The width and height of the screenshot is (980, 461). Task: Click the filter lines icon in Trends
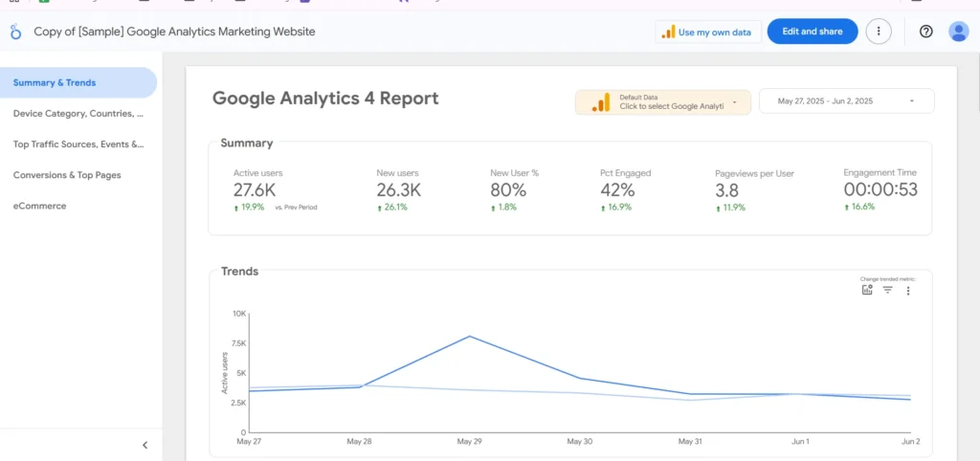pyautogui.click(x=887, y=290)
